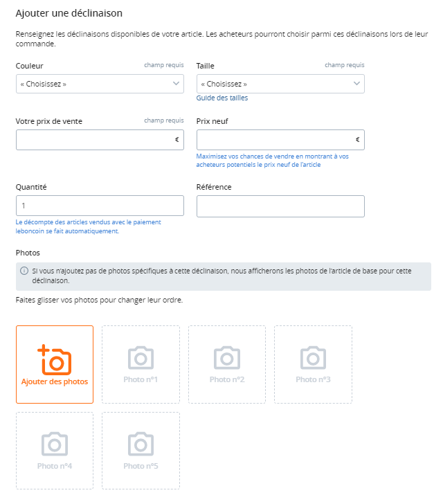Screen dimensions: 443x504
Task: Select the Photo n°2 camera placeholder
Action: click(x=227, y=364)
